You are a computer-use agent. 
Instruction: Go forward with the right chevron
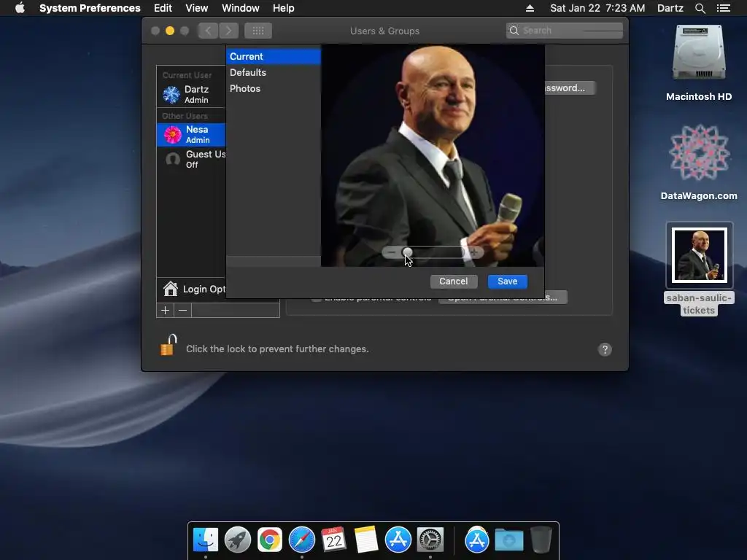[228, 31]
